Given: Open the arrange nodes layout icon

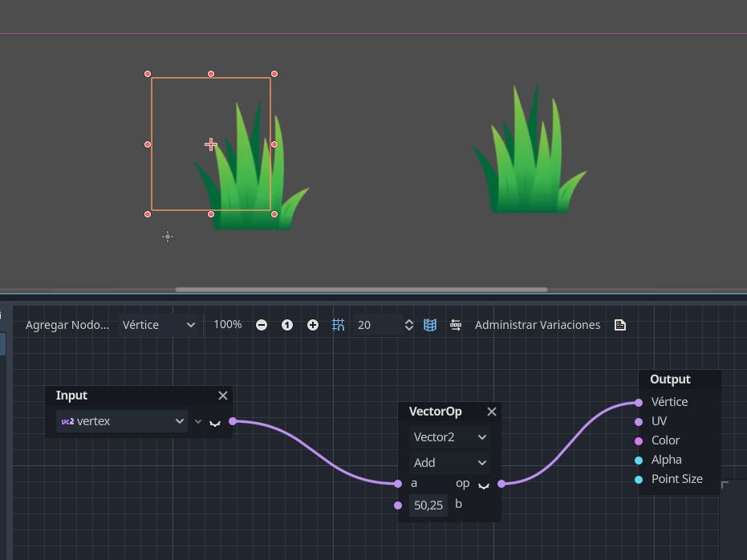Looking at the screenshot, I should [456, 325].
